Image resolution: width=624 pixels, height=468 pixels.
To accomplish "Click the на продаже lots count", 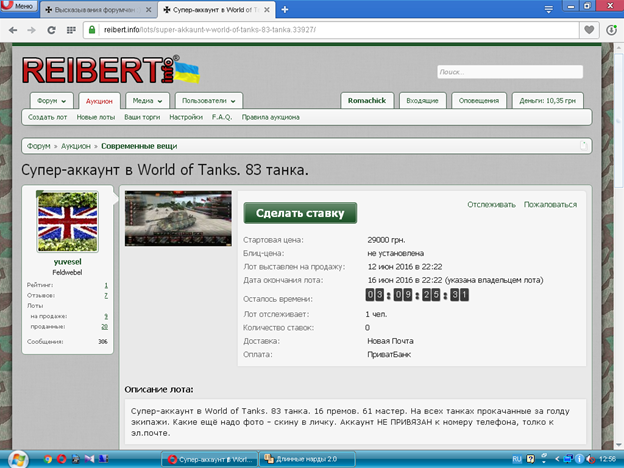I will (x=106, y=317).
